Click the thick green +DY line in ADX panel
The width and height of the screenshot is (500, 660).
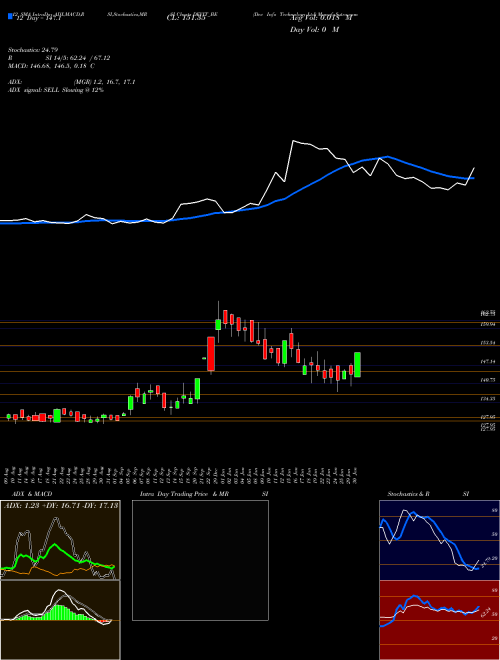pyautogui.click(x=54, y=546)
